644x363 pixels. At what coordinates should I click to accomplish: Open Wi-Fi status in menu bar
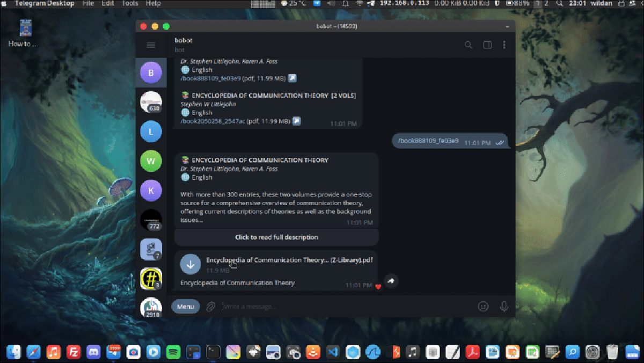tap(359, 4)
